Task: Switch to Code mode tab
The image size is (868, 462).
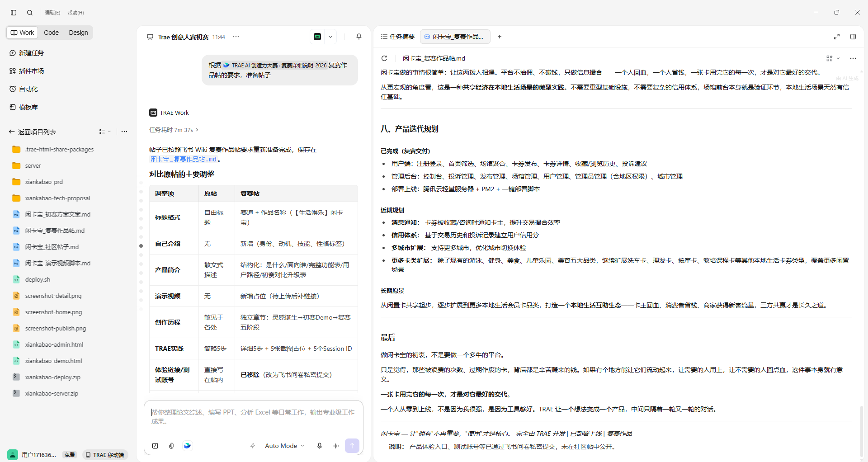Action: [x=51, y=33]
